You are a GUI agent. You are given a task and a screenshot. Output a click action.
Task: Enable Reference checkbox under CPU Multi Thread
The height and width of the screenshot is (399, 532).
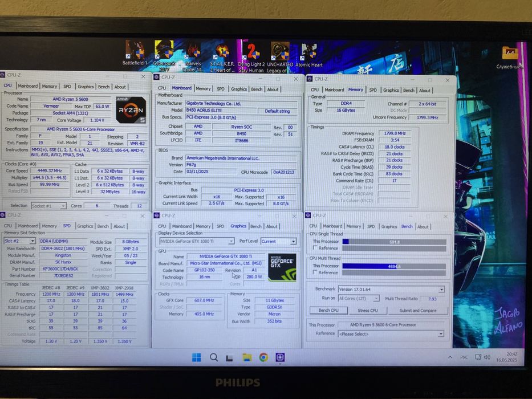coord(315,272)
